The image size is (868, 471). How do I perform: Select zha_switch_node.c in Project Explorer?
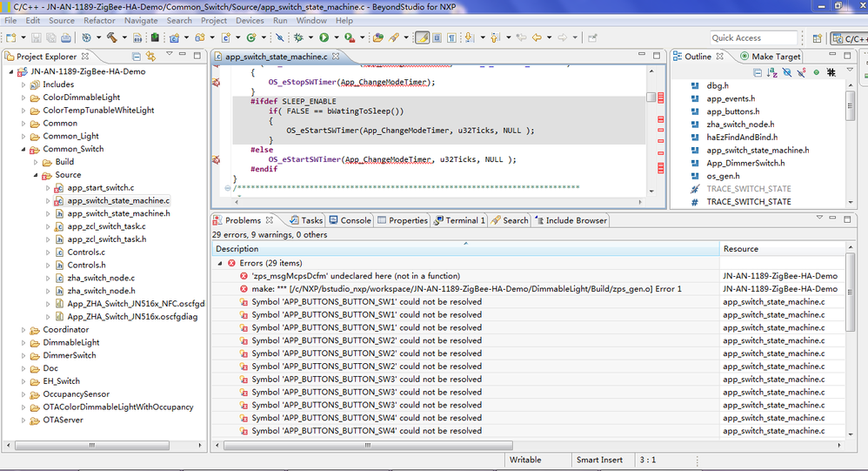coord(101,279)
